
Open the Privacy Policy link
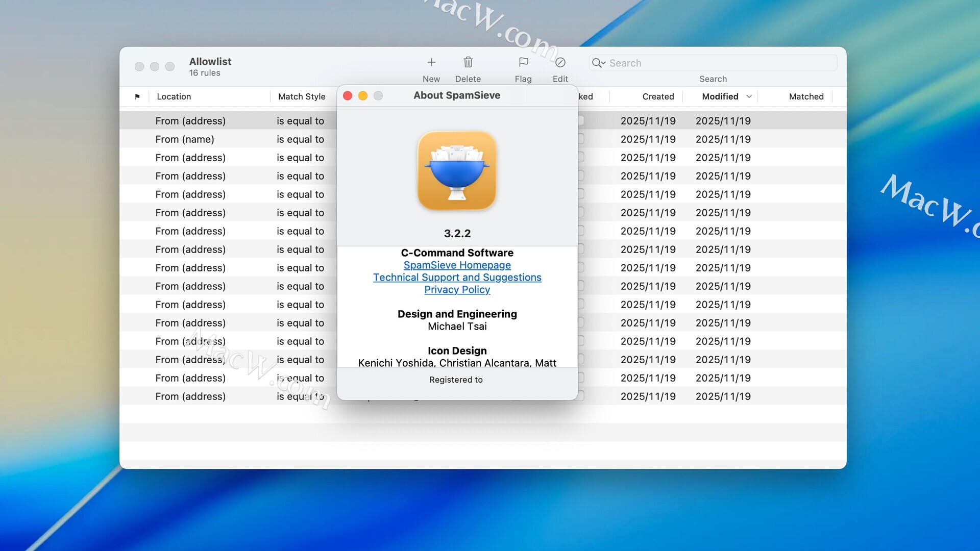(x=457, y=290)
